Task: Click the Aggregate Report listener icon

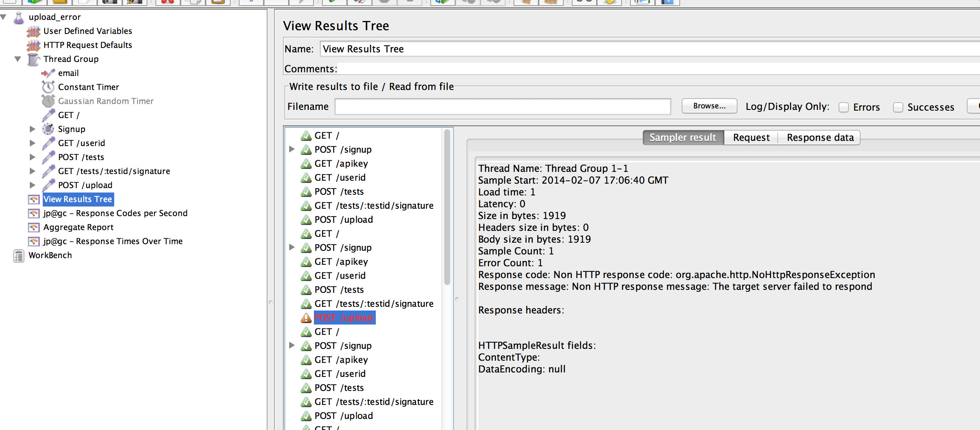Action: click(34, 228)
